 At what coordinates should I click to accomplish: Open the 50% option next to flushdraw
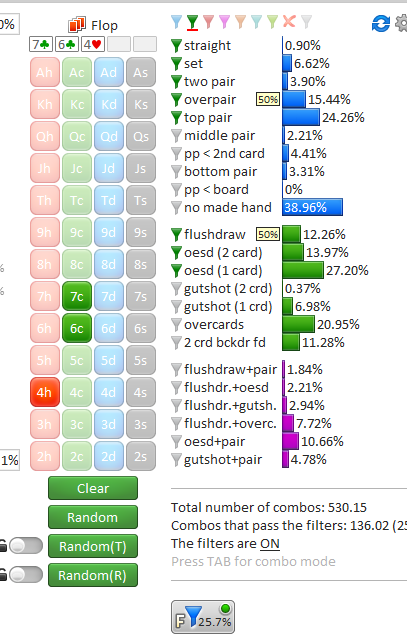[268, 234]
